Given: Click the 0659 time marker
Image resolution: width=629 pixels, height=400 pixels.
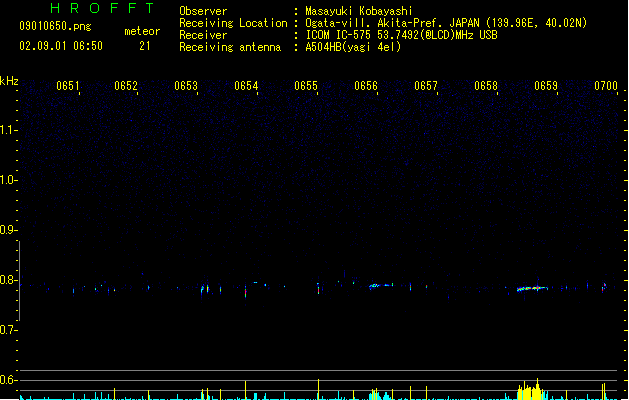Looking at the screenshot, I should point(546,86).
